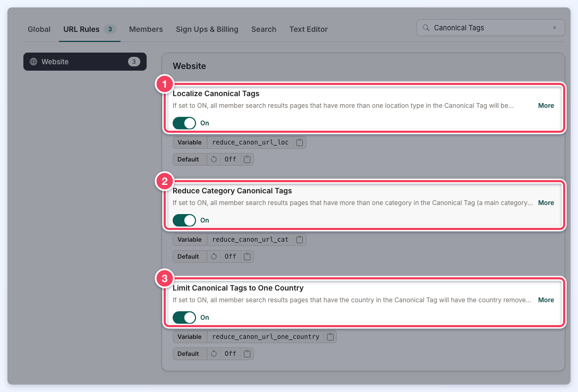Click the globe icon beside Website

(x=33, y=62)
